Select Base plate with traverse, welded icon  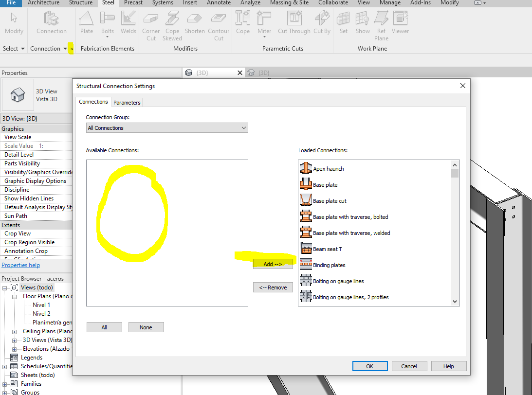[306, 232]
